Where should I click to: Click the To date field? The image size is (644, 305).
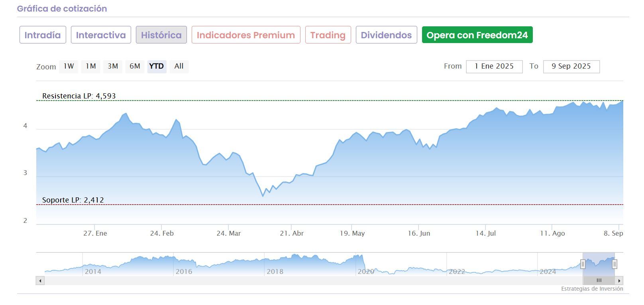571,67
